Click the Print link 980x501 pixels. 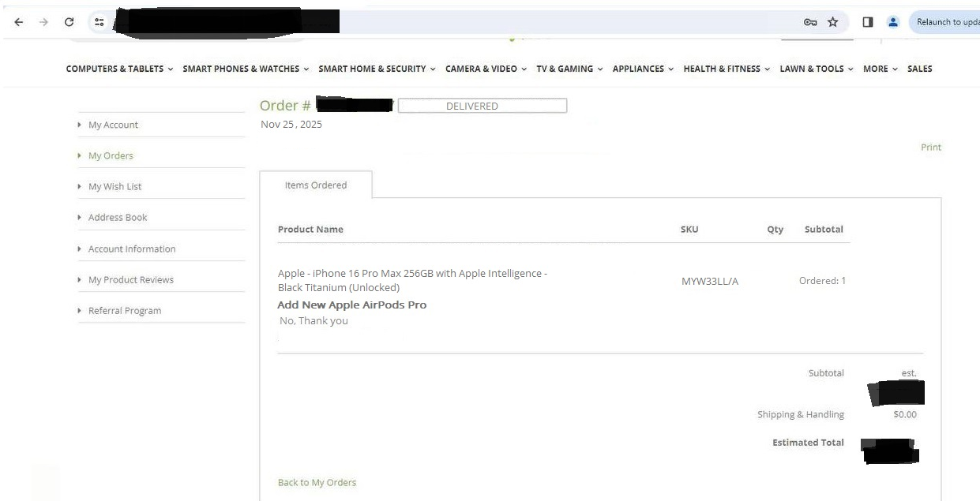(x=930, y=148)
